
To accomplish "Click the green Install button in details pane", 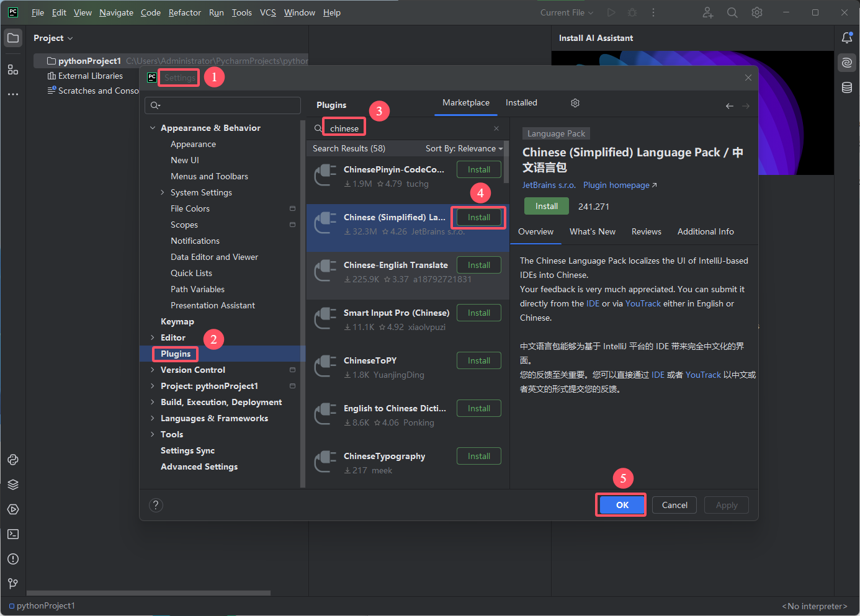I will coord(547,206).
